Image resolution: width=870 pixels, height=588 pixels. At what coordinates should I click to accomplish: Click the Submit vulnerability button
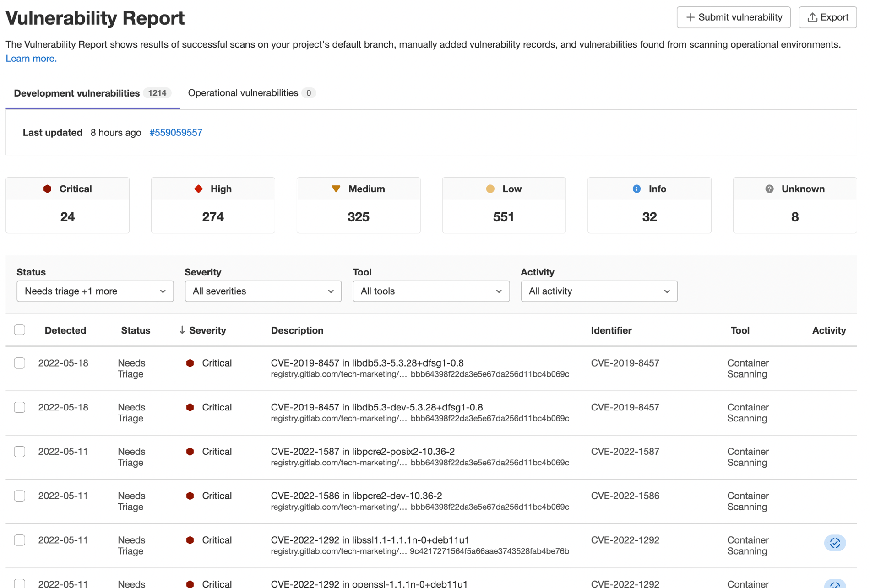(734, 17)
